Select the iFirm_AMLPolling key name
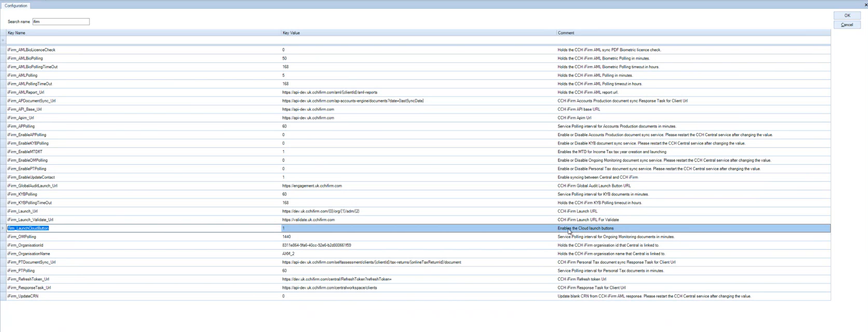 coord(22,75)
